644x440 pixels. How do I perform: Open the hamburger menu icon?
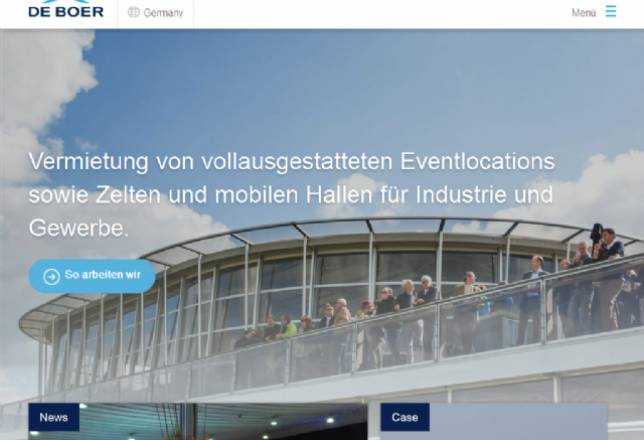[x=611, y=11]
